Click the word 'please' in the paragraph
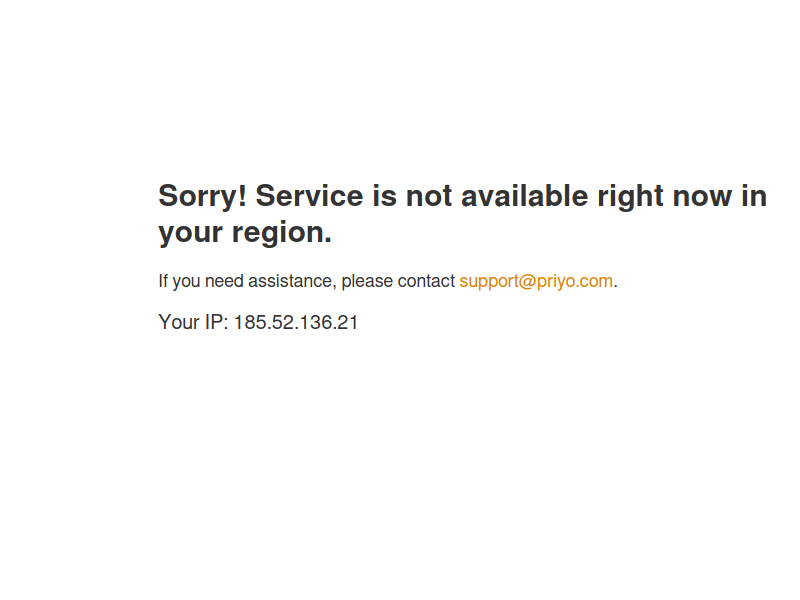800x600 pixels. point(367,282)
